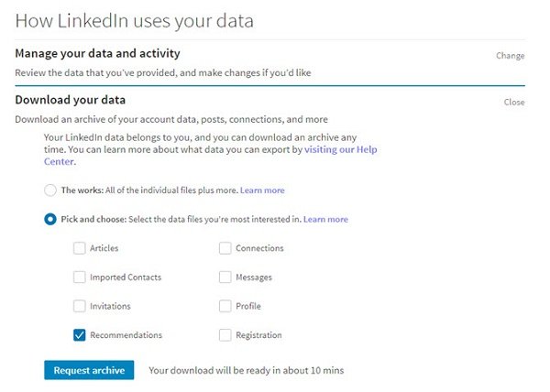Uncheck the Recommendations checkbox
This screenshot has height=392, width=550.
(80, 335)
